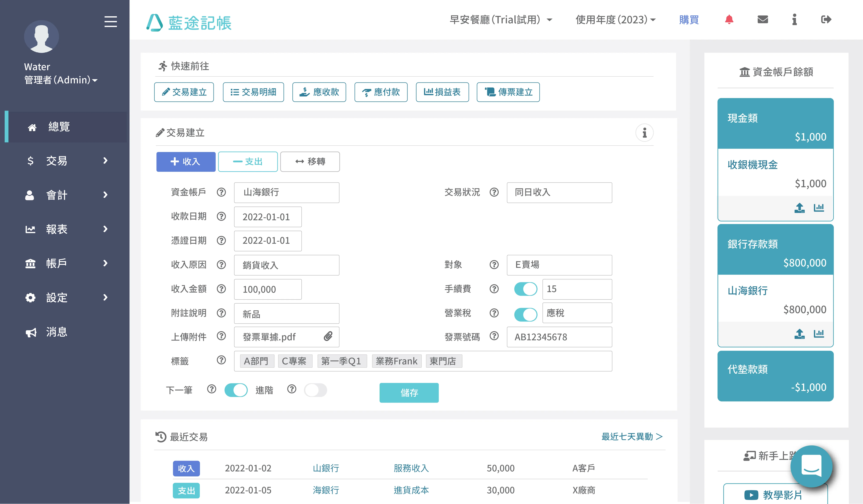
Task: Toggle the 手續費 switch
Action: (x=526, y=289)
